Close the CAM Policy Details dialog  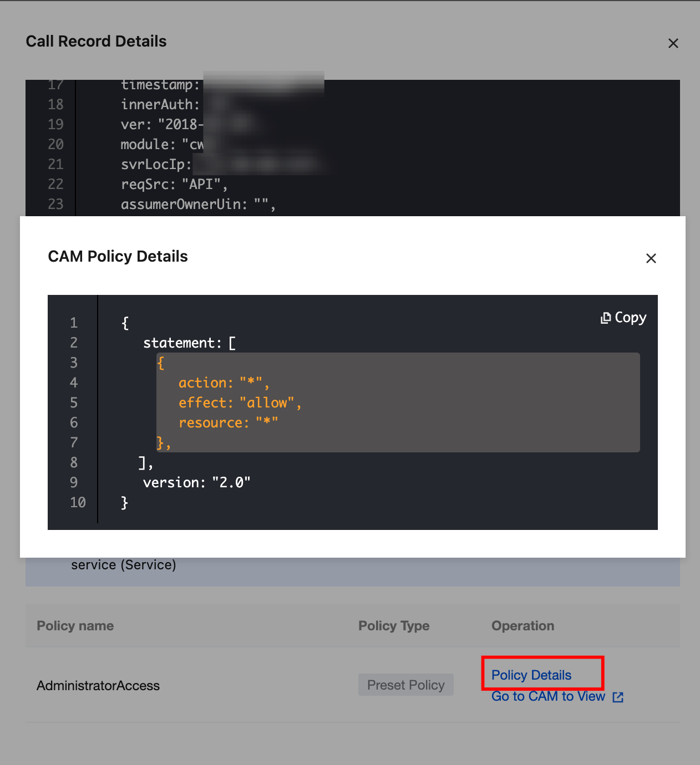651,258
